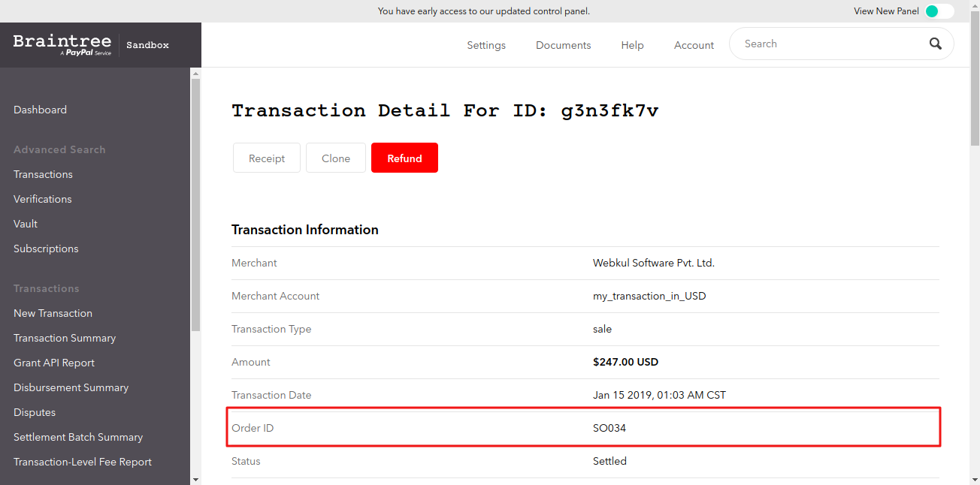
Task: Click the sidebar scroll down arrow
Action: (x=195, y=479)
